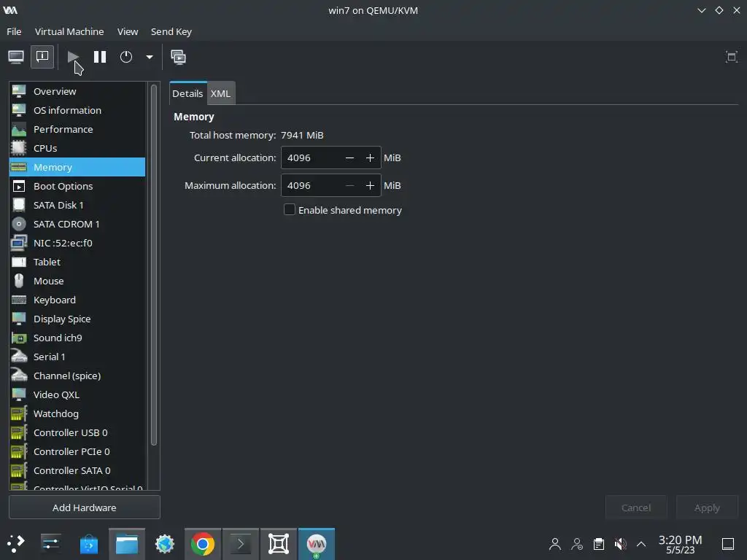Select Video QXL device
This screenshot has height=560, width=747.
(77, 394)
